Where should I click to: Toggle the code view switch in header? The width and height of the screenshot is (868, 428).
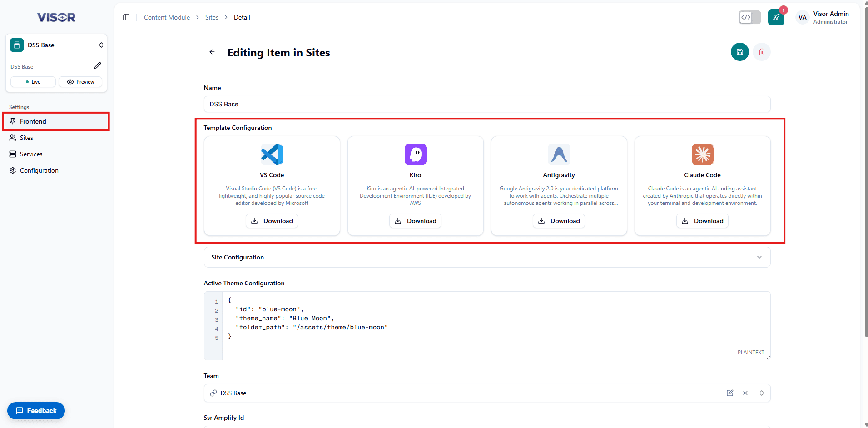coord(750,17)
